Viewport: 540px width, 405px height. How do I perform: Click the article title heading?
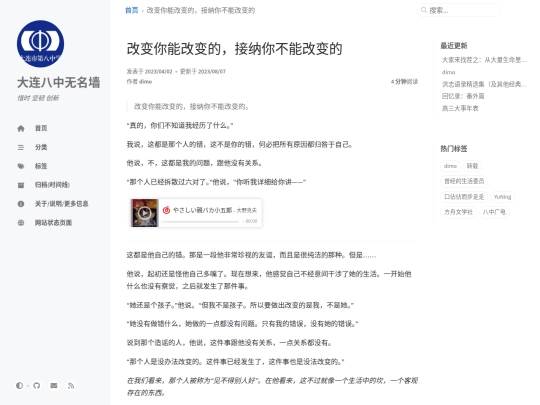point(235,49)
